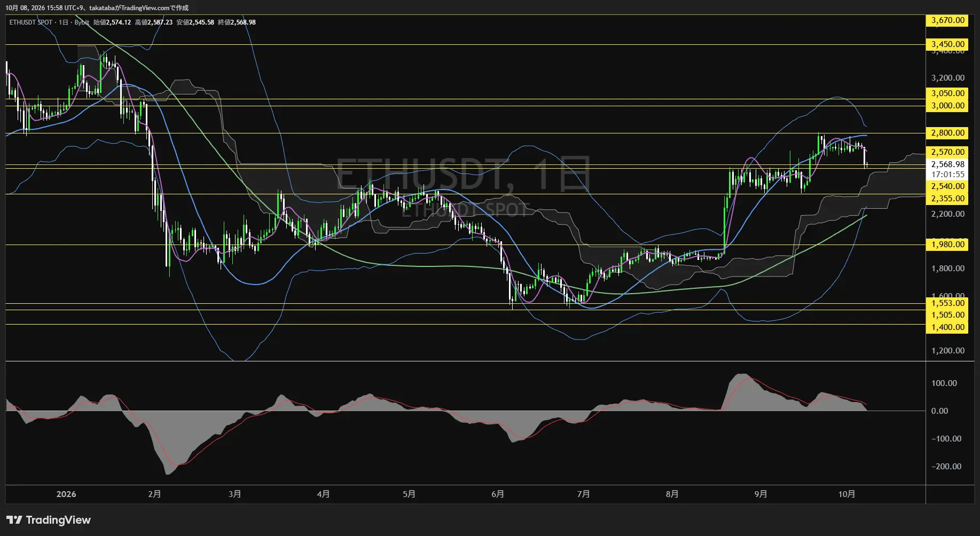
Task: Click the ETHUSDT SPOT symbol title
Action: (31, 22)
